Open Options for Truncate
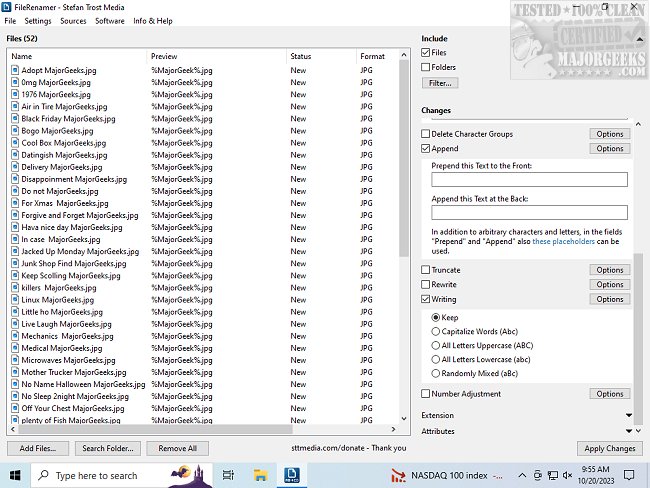The image size is (650, 488). pyautogui.click(x=610, y=270)
